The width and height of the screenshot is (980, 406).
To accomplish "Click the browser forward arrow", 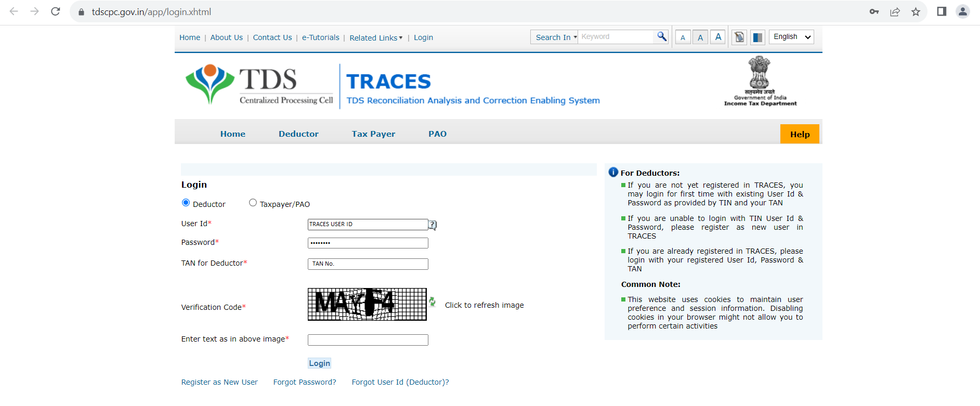I will pyautogui.click(x=35, y=11).
